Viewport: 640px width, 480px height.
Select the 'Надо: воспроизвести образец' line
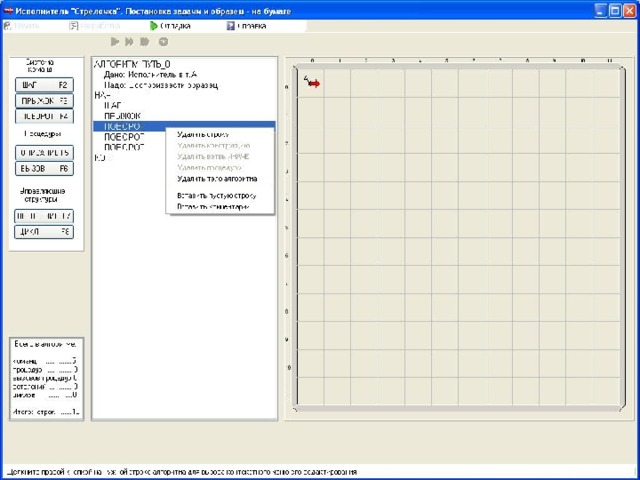161,85
